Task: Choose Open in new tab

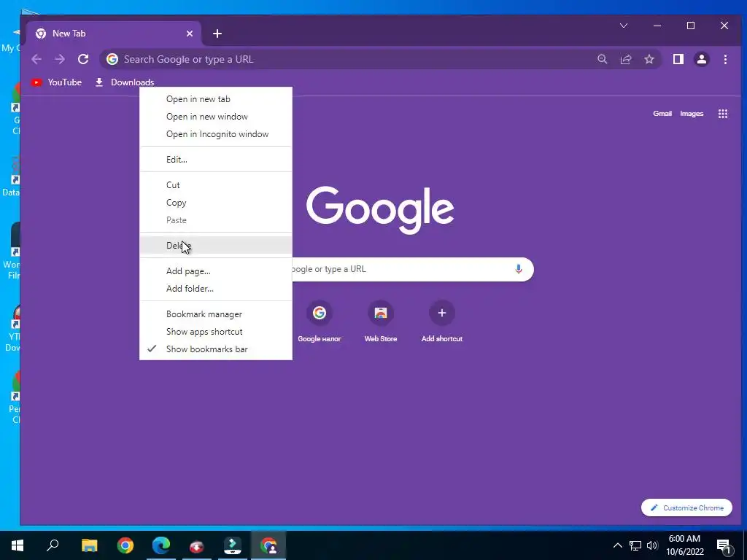Action: (x=216, y=99)
